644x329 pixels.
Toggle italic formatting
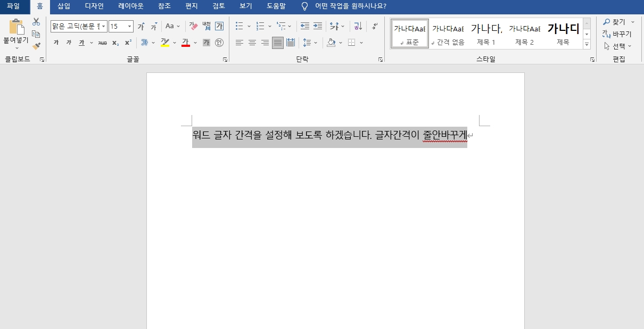69,42
